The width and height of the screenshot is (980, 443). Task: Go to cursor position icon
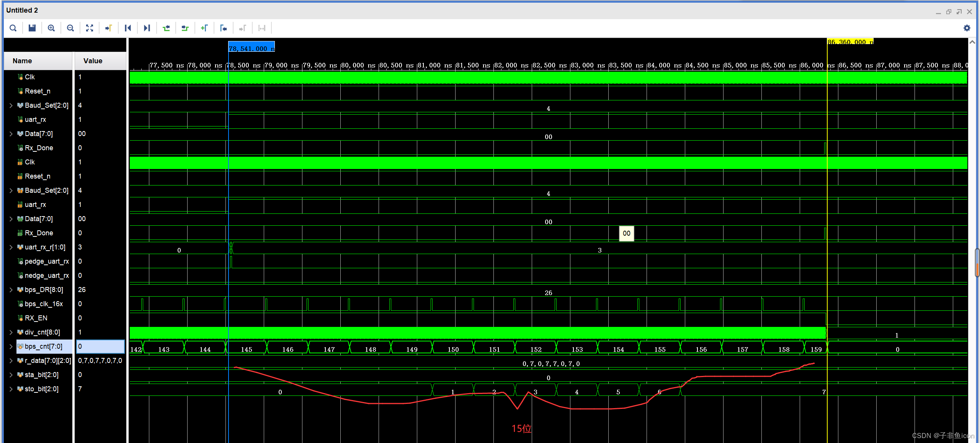click(x=109, y=28)
